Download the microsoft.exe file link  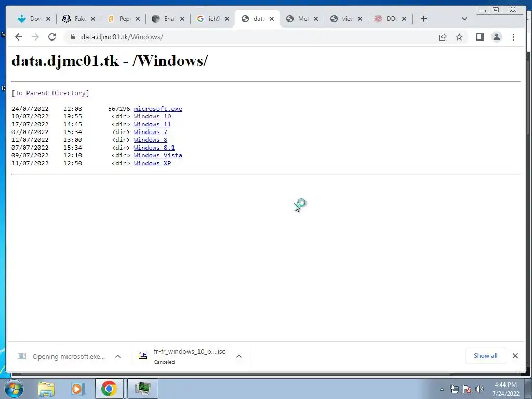[x=158, y=109]
